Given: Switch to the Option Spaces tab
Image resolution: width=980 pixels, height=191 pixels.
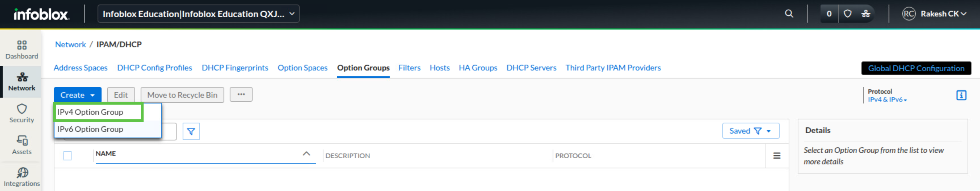Looking at the screenshot, I should click(302, 68).
